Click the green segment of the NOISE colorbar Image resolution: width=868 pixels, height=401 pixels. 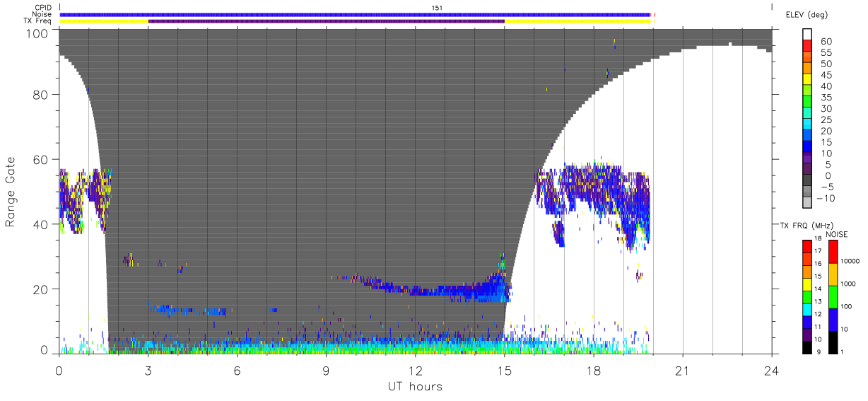[x=833, y=297]
